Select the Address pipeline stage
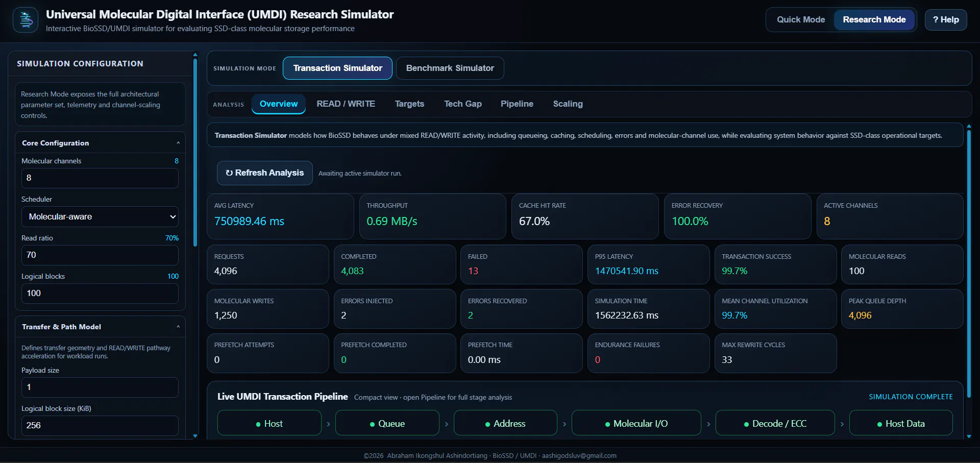The image size is (980, 463). pyautogui.click(x=505, y=423)
